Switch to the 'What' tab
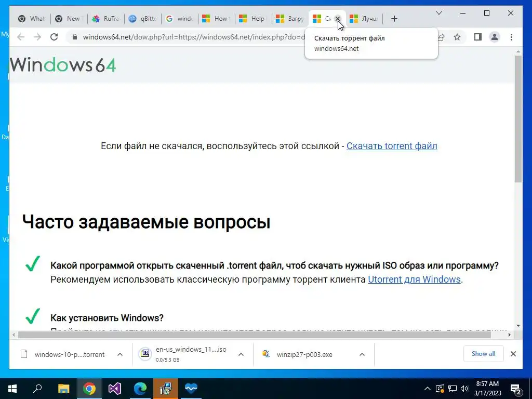Image resolution: width=532 pixels, height=399 pixels. tap(31, 19)
